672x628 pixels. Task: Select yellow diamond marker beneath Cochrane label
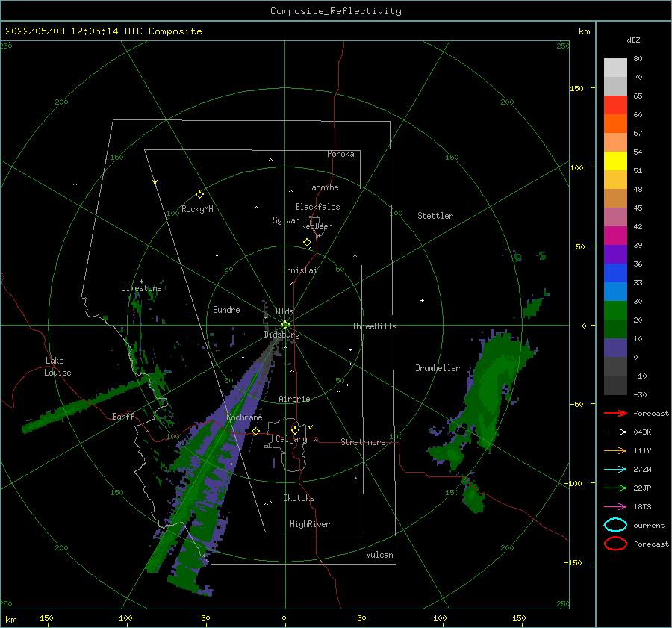(256, 431)
